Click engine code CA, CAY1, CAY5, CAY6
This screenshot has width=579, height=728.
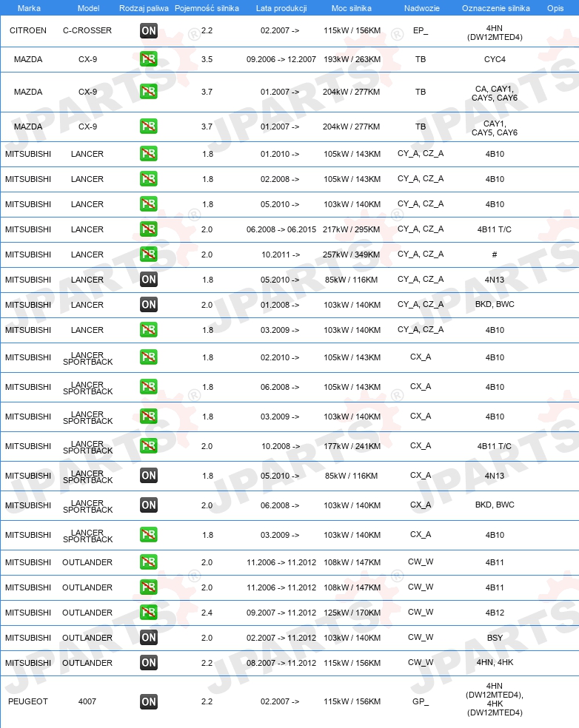pos(495,93)
